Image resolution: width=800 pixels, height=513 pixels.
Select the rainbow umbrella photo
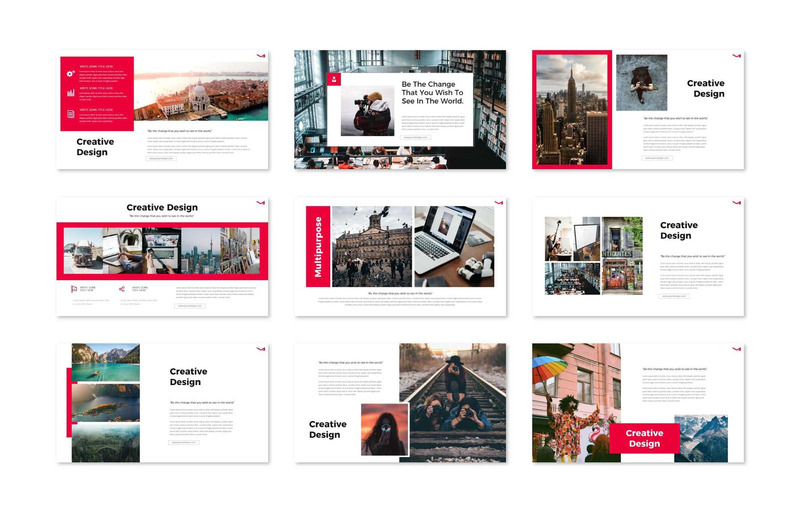point(577,403)
